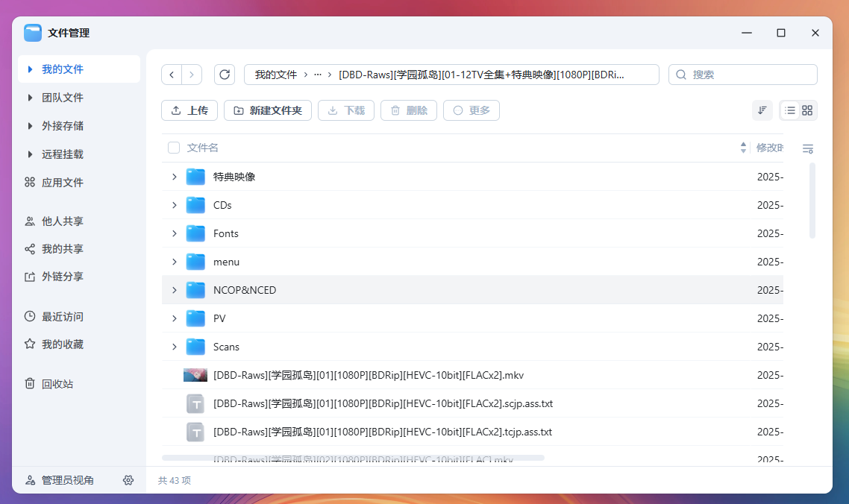Click the 新建文件夹 button
849x504 pixels.
pos(268,110)
